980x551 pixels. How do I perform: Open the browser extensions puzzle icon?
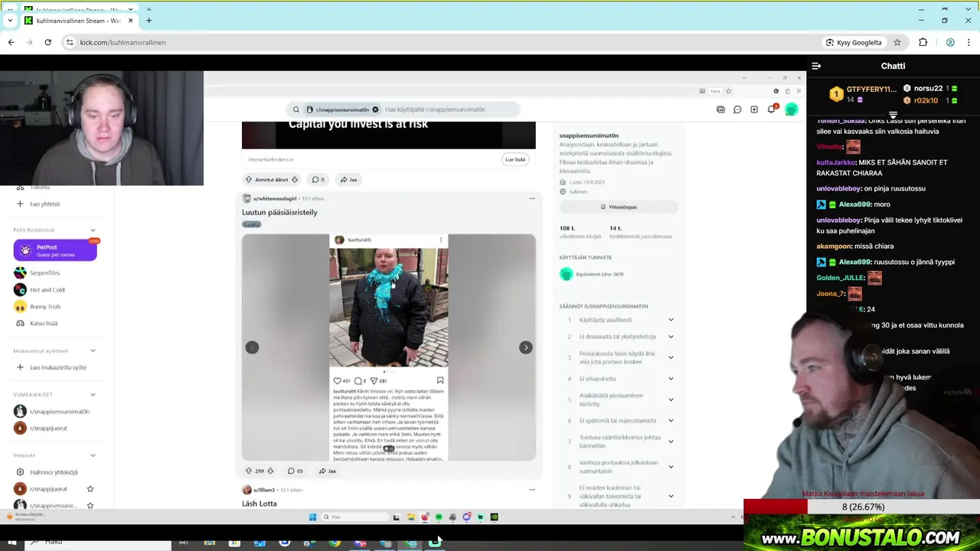coord(923,42)
